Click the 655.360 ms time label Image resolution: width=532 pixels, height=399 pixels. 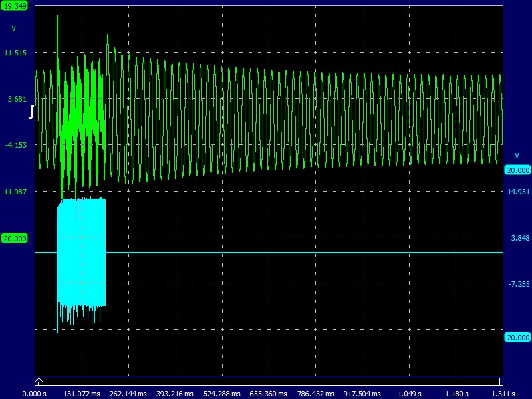[x=269, y=394]
